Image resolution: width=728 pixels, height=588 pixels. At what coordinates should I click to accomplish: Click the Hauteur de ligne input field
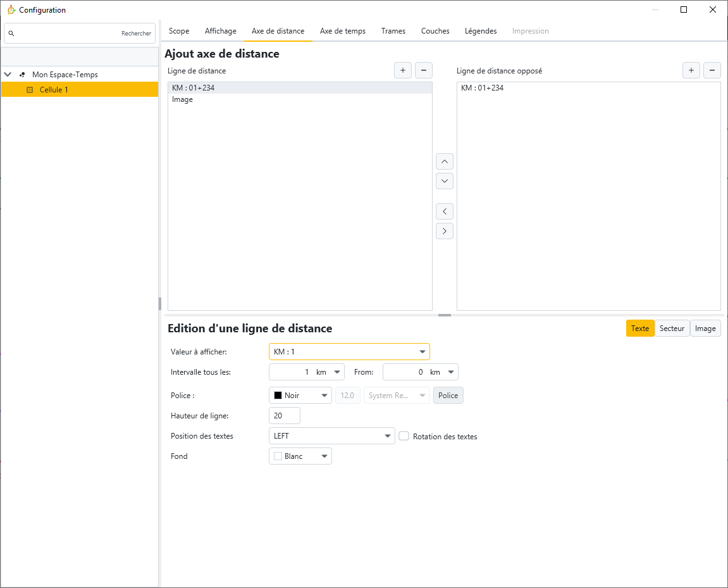point(284,416)
